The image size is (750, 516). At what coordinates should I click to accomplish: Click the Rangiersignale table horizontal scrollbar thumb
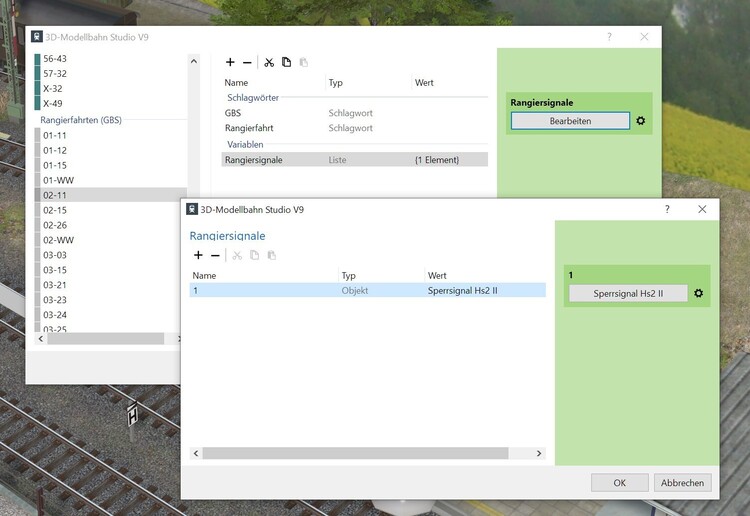click(355, 453)
